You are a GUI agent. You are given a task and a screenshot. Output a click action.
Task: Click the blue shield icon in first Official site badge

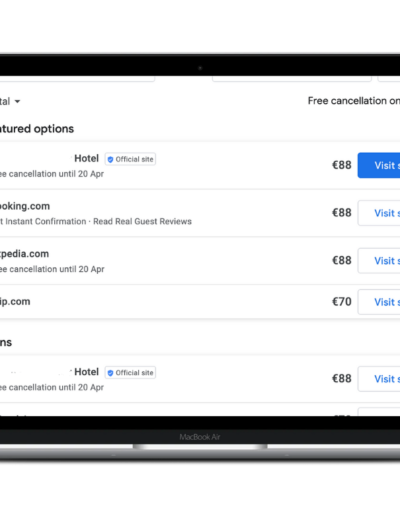(x=110, y=159)
